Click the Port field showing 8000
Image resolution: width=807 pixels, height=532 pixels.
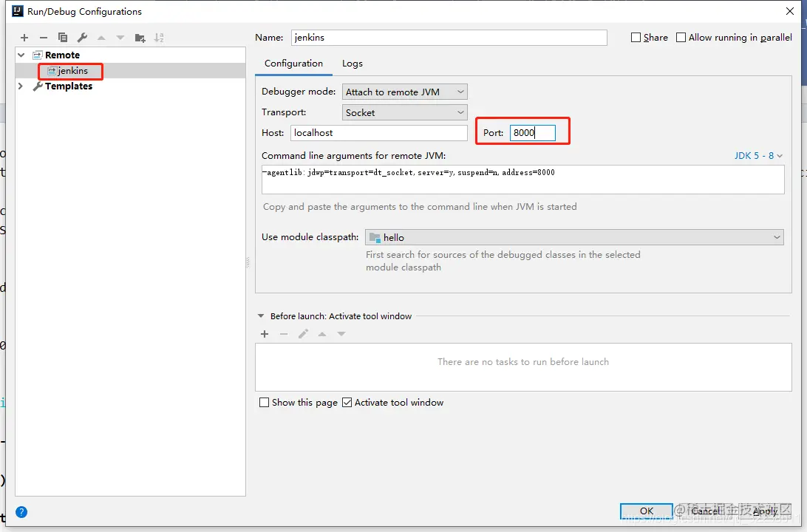click(533, 133)
